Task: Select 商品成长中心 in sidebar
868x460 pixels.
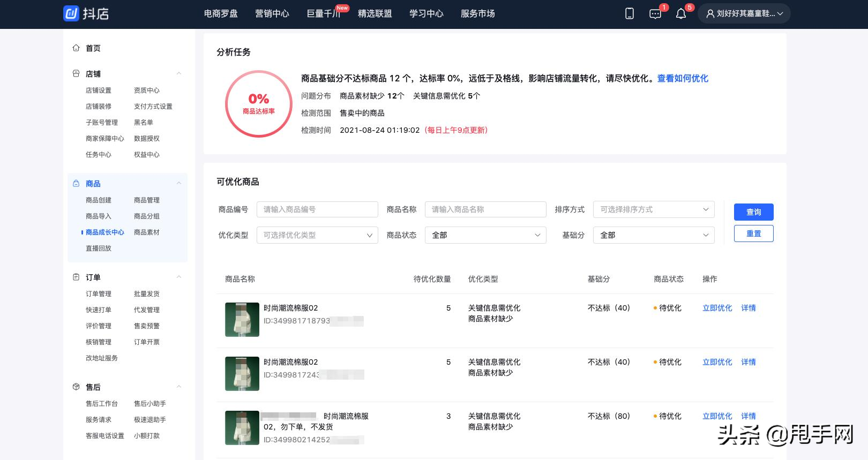Action: (105, 232)
